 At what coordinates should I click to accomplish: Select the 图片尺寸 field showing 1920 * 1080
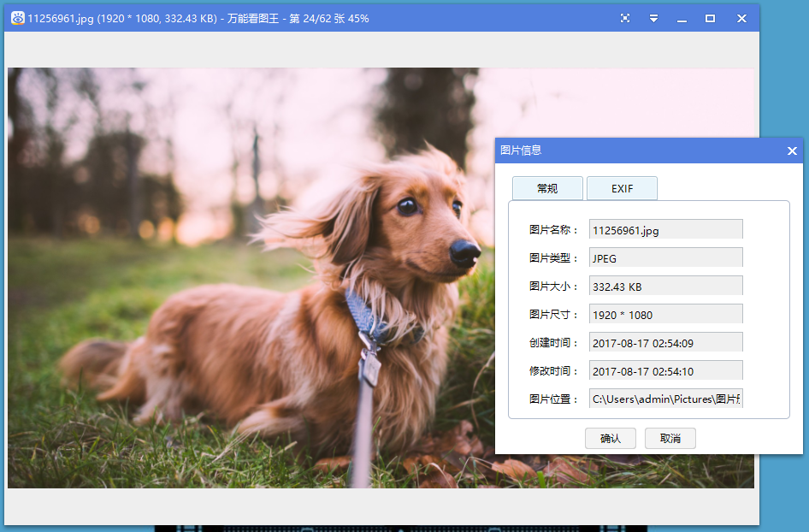(x=665, y=314)
